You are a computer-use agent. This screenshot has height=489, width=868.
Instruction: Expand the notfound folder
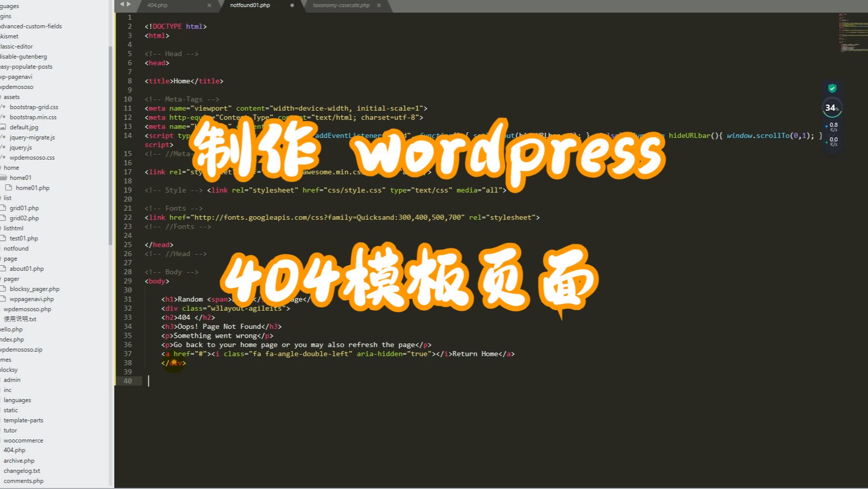tap(16, 248)
